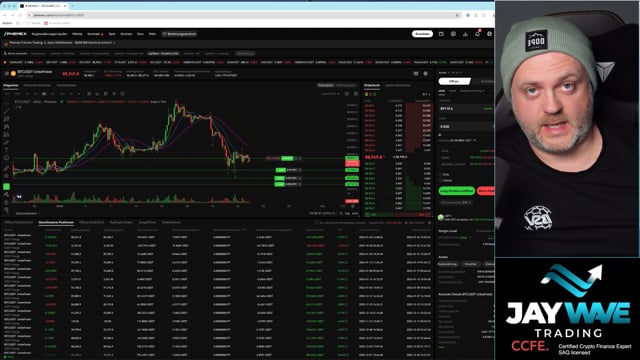Open the Datumsbereich date range dropdown
This screenshot has height=360, width=640.
point(27,213)
